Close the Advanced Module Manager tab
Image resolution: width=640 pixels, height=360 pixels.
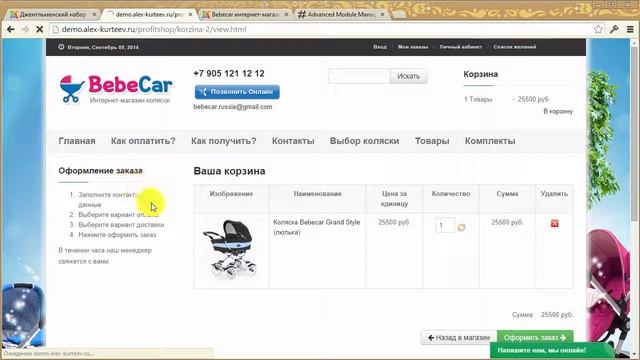coord(382,14)
